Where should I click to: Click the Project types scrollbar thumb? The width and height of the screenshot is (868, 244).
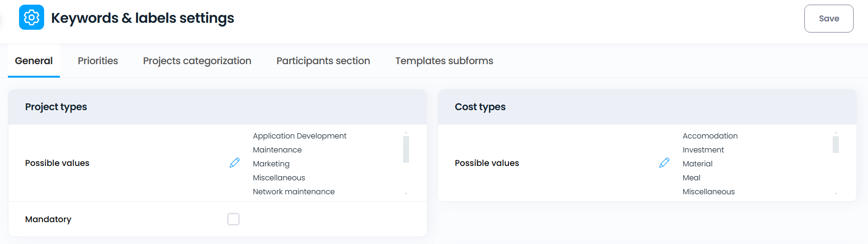(x=406, y=149)
